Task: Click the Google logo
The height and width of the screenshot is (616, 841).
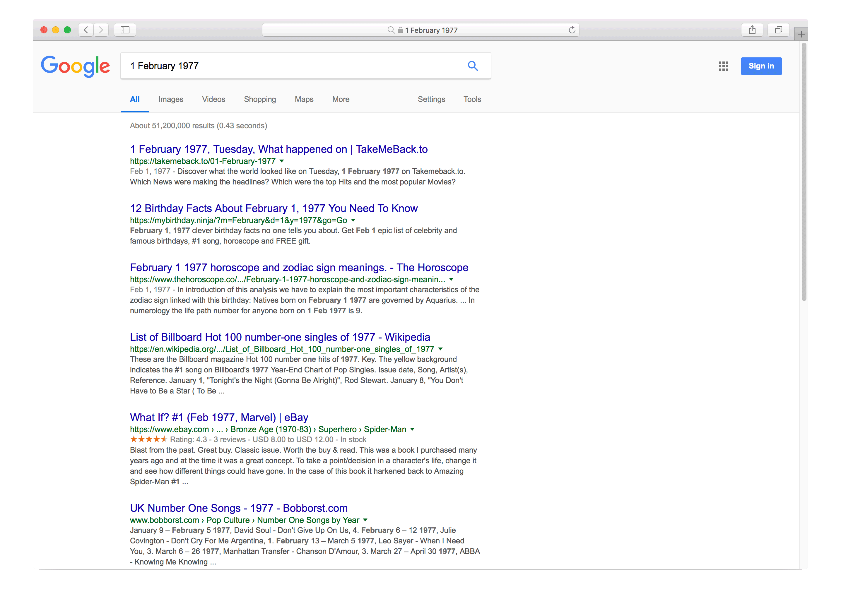Action: coord(75,66)
